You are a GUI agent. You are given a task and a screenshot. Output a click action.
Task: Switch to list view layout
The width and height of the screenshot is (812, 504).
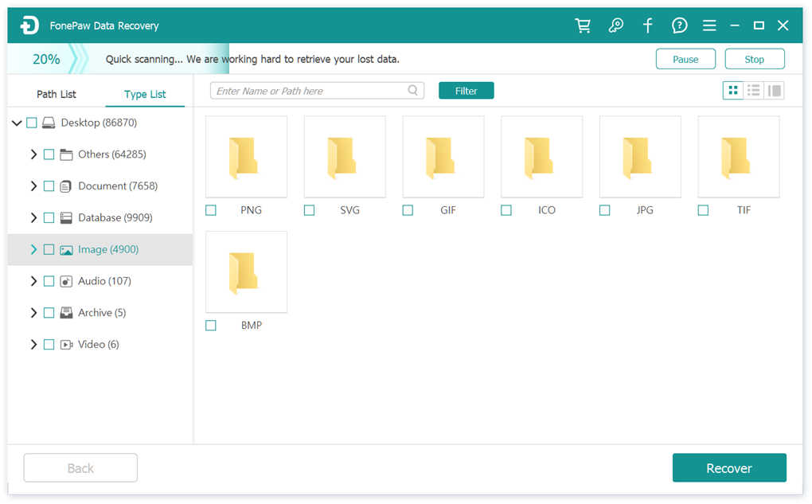point(753,91)
